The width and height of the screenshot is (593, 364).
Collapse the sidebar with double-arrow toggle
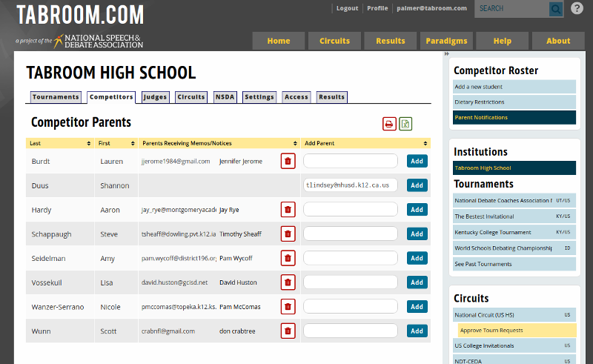pyautogui.click(x=446, y=54)
